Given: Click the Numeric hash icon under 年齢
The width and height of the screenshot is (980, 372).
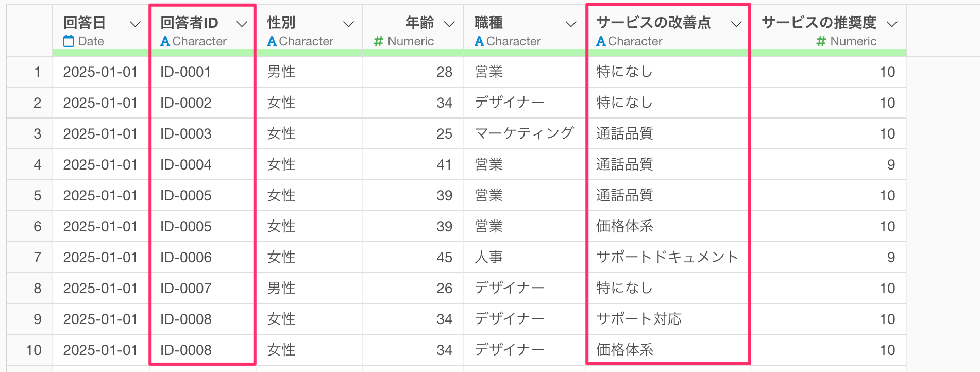Looking at the screenshot, I should (x=379, y=41).
